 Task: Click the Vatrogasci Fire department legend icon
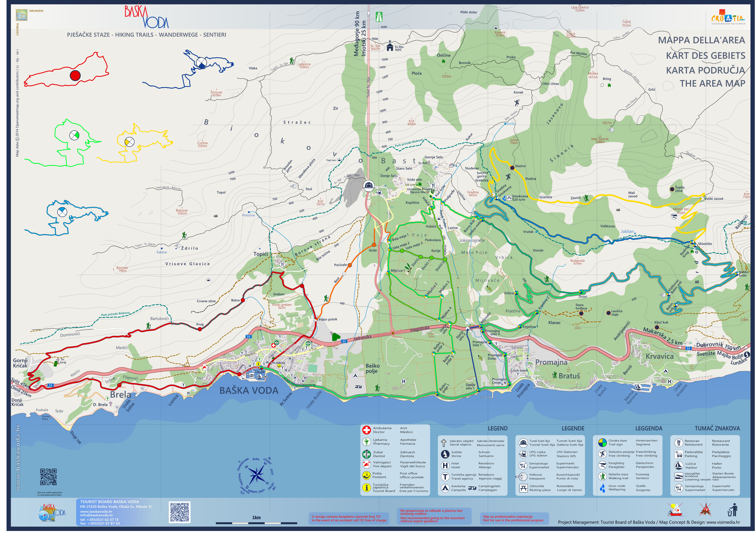pyautogui.click(x=366, y=464)
